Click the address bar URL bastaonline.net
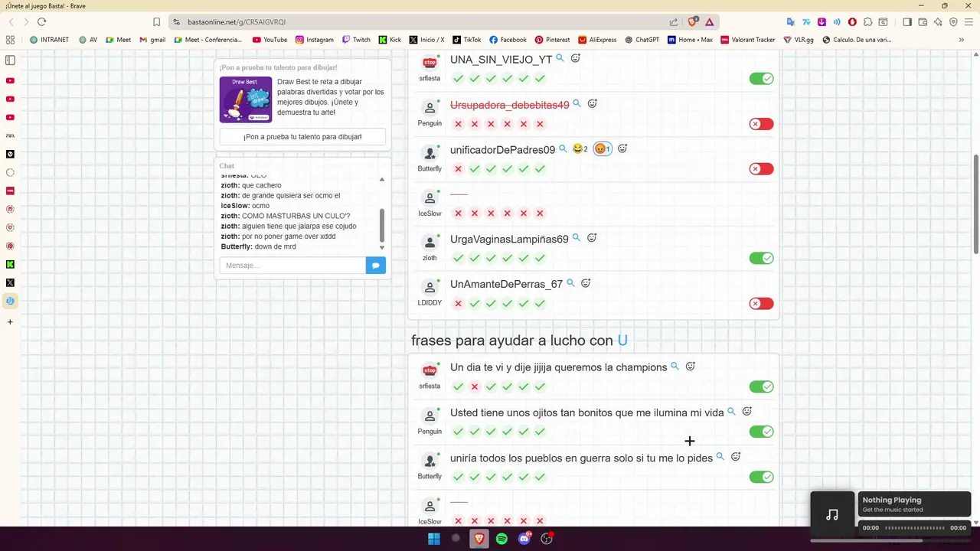 237,22
